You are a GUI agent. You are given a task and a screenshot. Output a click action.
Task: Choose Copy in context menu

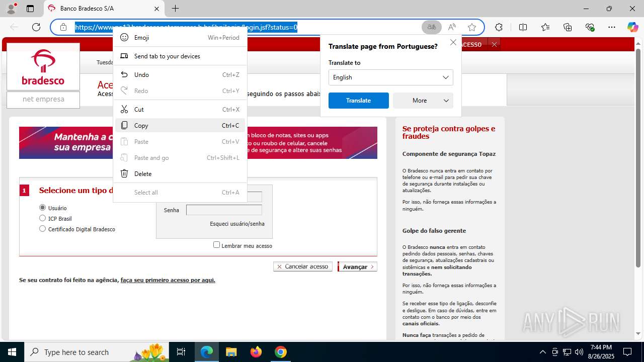pos(180,126)
